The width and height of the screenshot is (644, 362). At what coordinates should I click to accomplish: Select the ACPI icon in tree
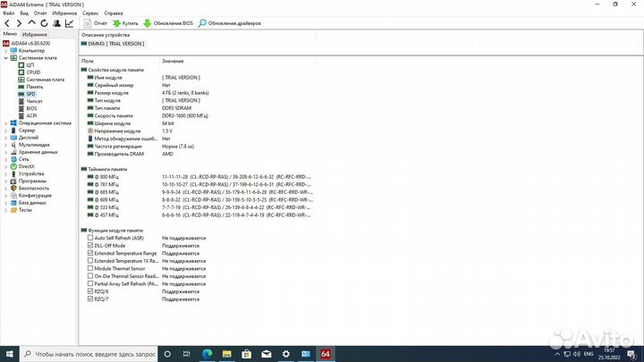[21, 115]
